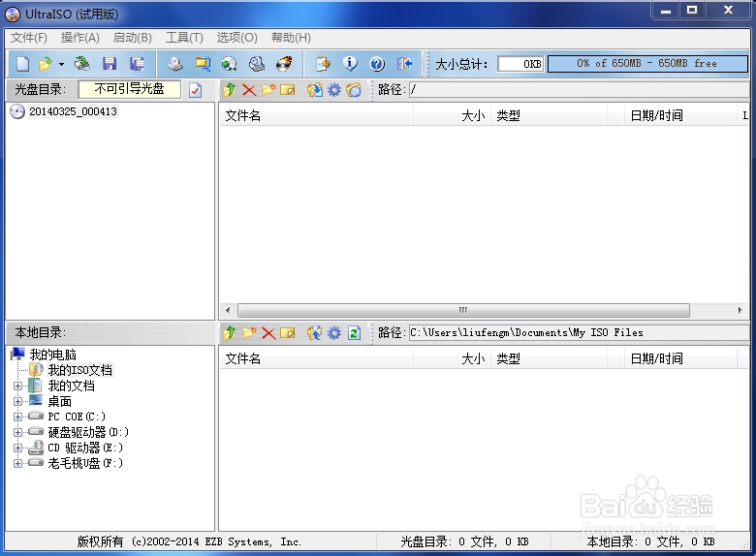Open the 文件(F) menu

tap(29, 38)
